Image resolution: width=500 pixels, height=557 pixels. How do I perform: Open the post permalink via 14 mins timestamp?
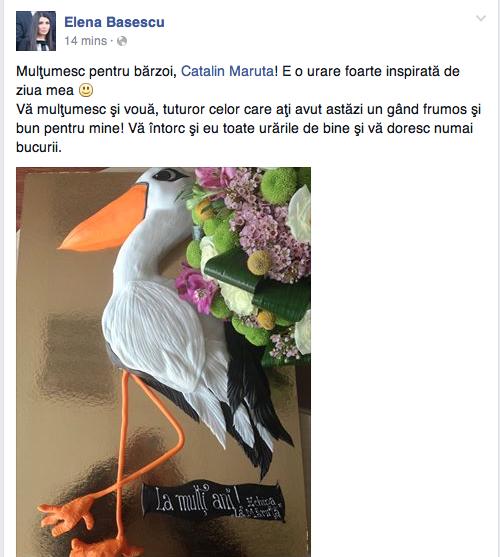tap(85, 41)
